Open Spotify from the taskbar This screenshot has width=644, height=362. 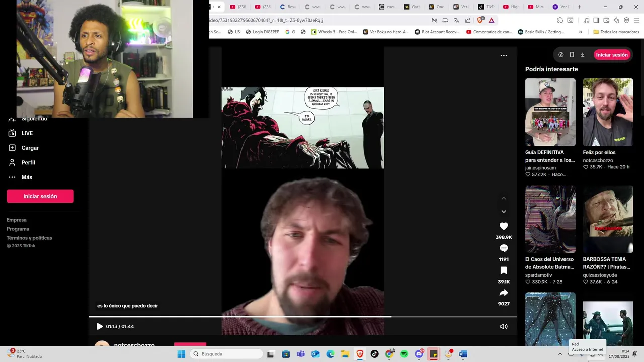coord(404,354)
